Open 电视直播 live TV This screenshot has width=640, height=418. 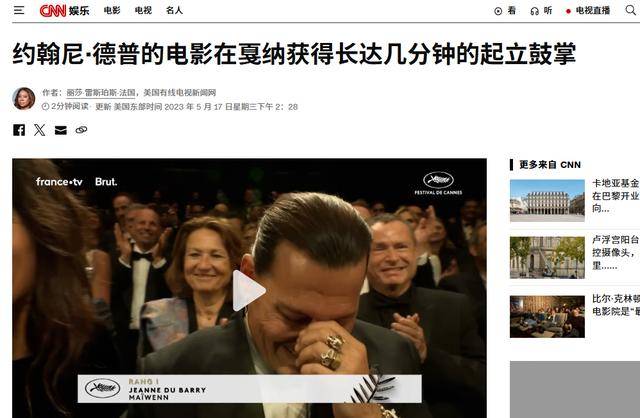coord(588,11)
